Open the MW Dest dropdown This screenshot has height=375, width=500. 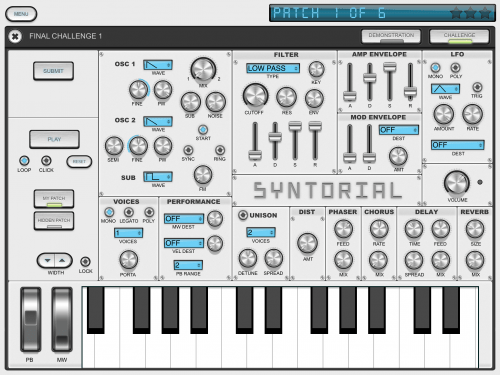pos(184,219)
